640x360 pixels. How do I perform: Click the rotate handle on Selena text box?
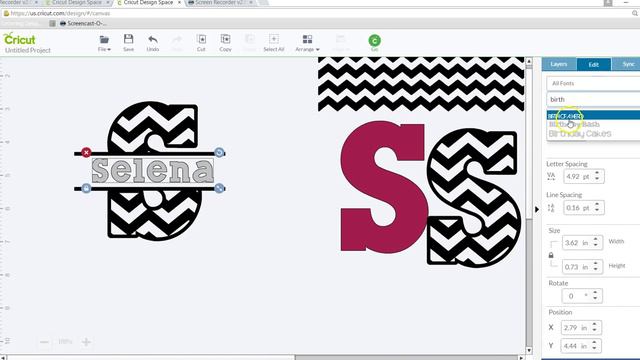click(219, 152)
